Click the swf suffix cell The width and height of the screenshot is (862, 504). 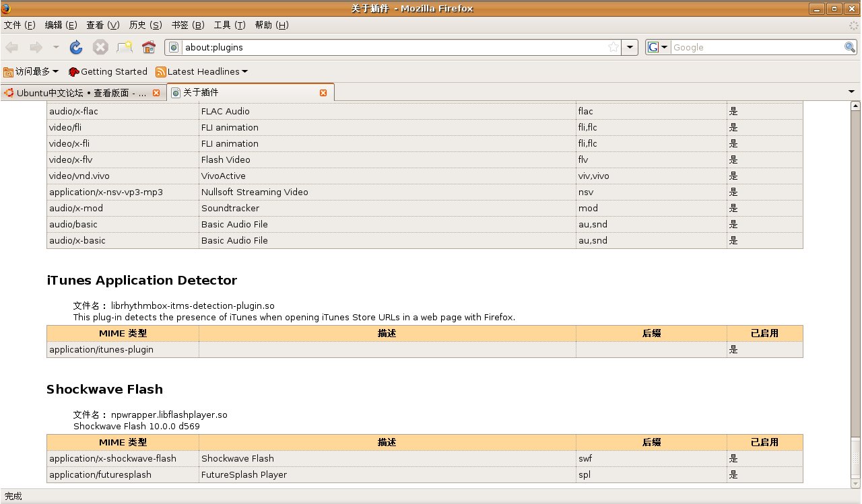pos(651,458)
